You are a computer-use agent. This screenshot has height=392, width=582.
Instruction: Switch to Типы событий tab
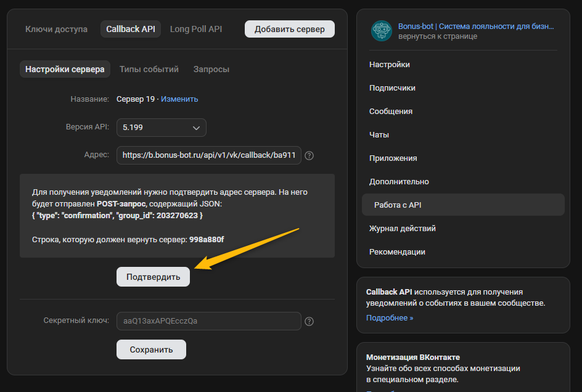149,69
